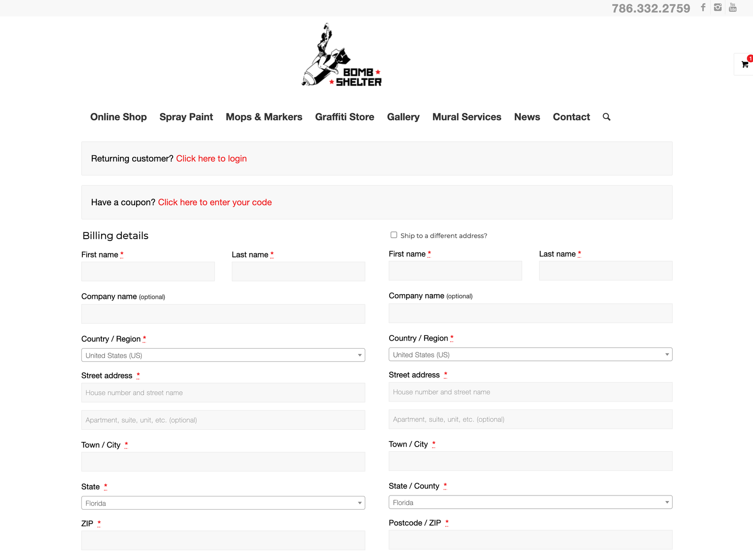Open shipping State / County dropdown
753x560 pixels.
530,503
